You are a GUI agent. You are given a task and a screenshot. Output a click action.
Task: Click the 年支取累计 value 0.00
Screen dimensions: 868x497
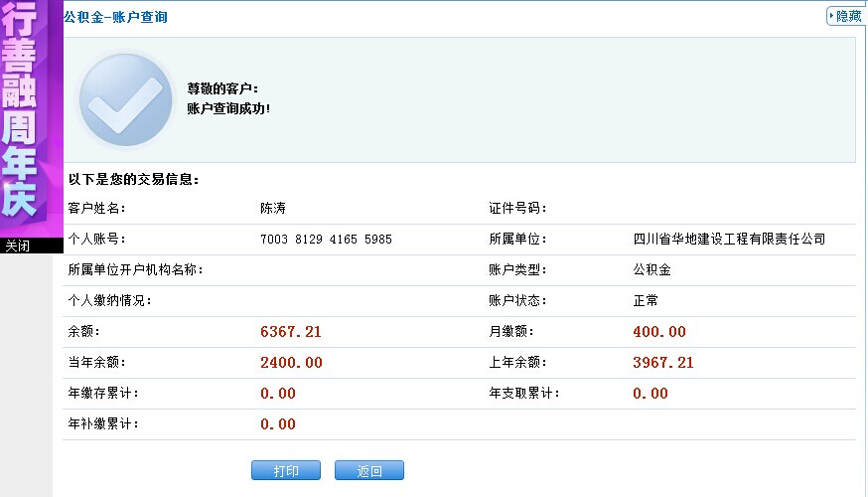point(651,394)
